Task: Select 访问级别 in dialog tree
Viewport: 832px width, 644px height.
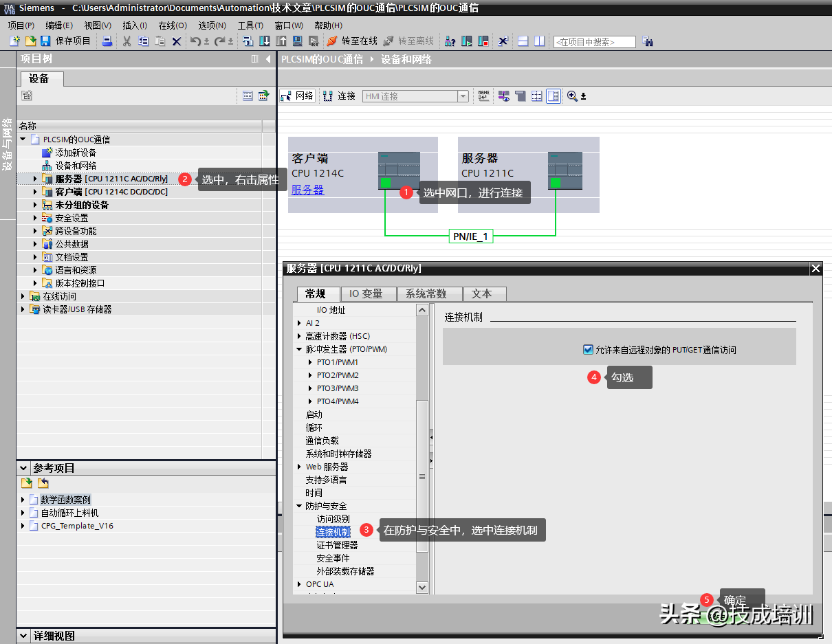Action: click(x=333, y=519)
